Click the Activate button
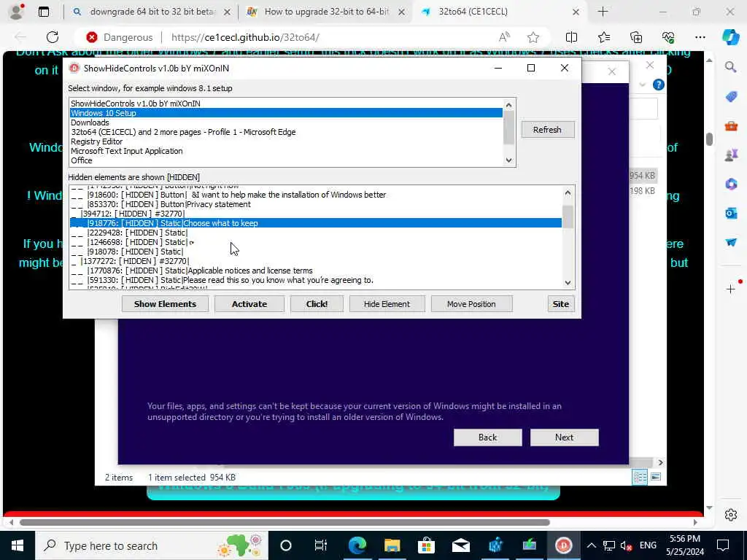The width and height of the screenshot is (747, 560). click(249, 304)
